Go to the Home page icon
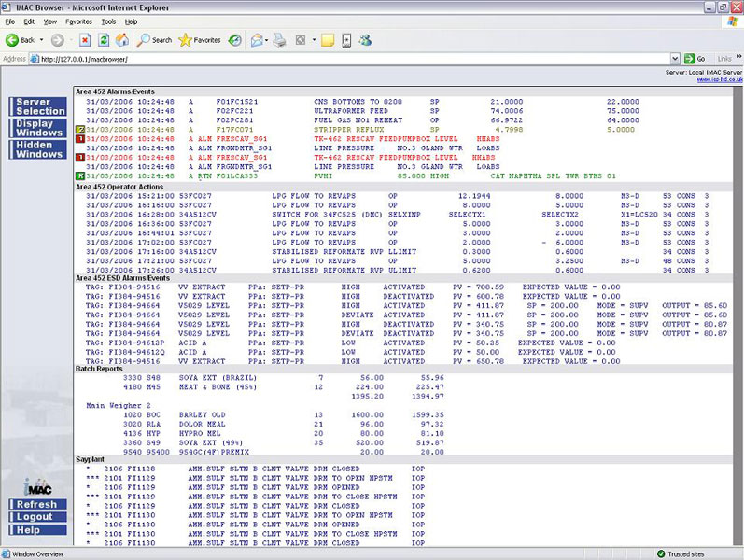 click(x=122, y=40)
